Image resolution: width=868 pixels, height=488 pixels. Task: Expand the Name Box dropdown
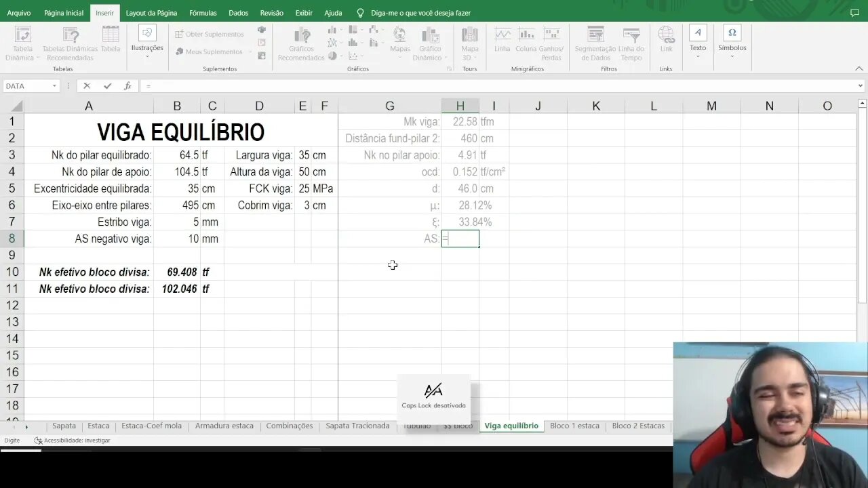pyautogui.click(x=54, y=86)
